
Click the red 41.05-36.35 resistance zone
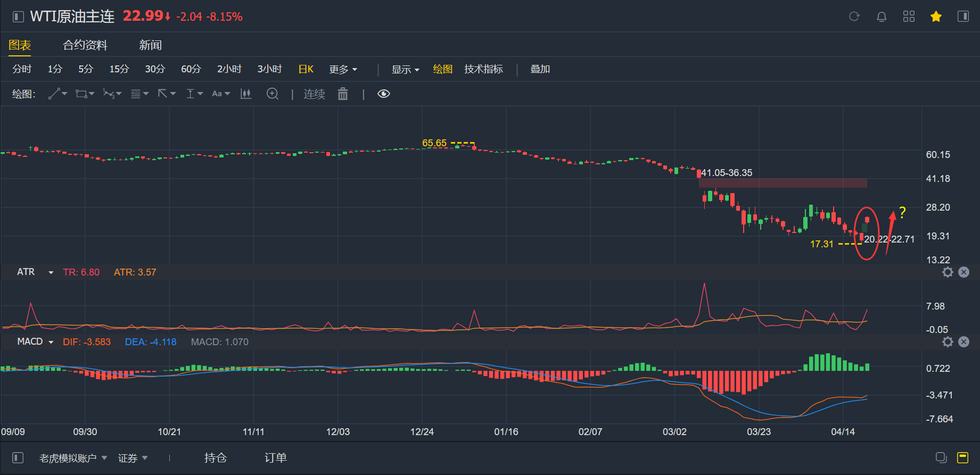click(x=783, y=183)
